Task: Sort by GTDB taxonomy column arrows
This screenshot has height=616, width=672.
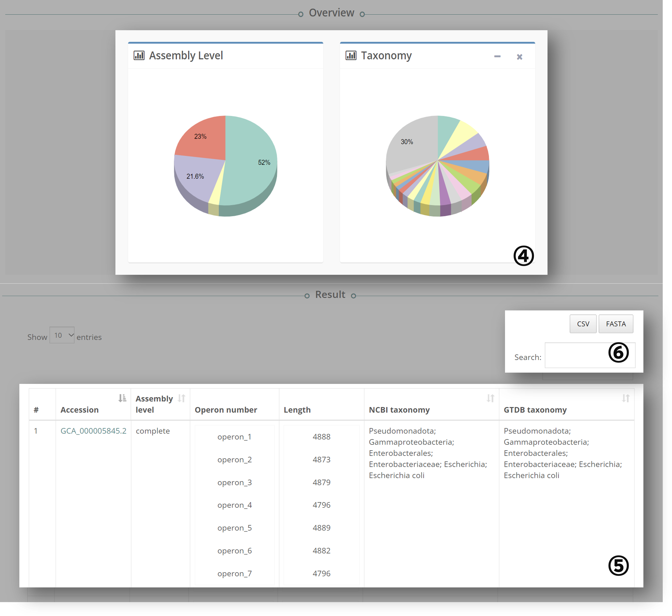Action: [x=626, y=398]
